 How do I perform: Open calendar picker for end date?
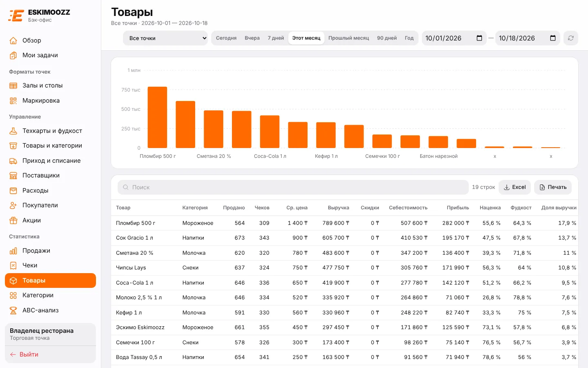coord(553,38)
